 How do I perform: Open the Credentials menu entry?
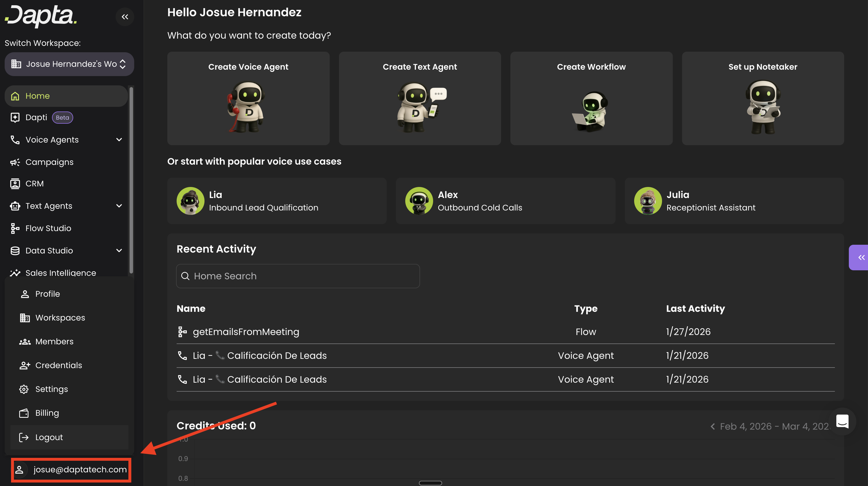58,365
